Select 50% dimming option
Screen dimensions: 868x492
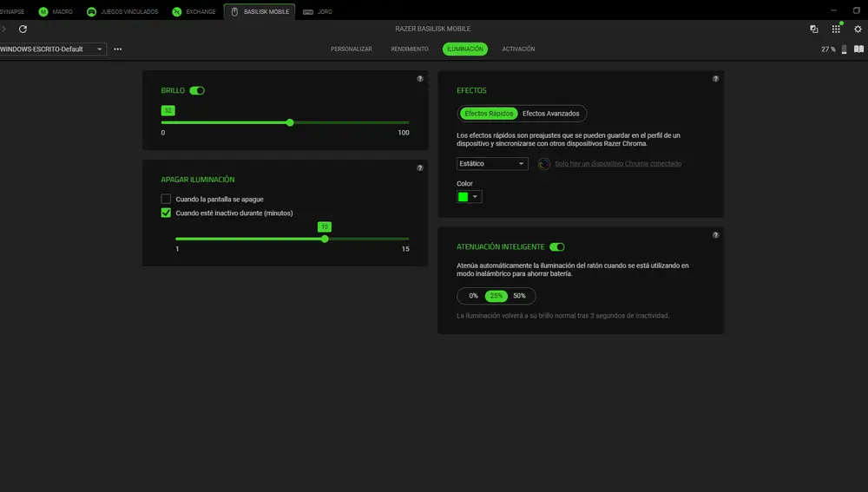click(519, 296)
